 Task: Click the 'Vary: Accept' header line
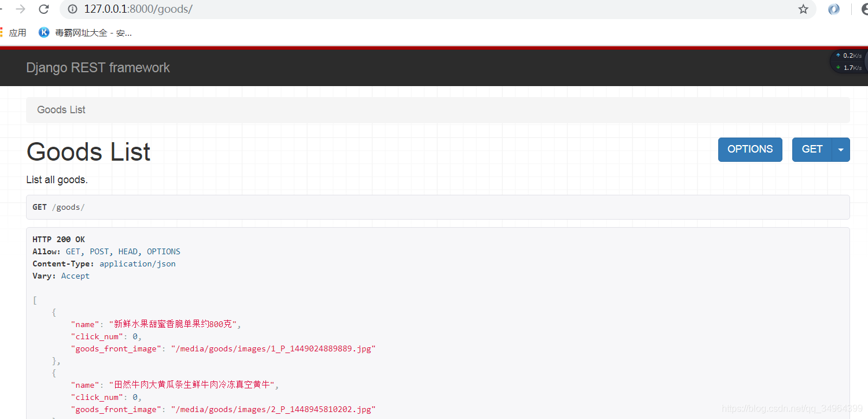click(x=61, y=276)
